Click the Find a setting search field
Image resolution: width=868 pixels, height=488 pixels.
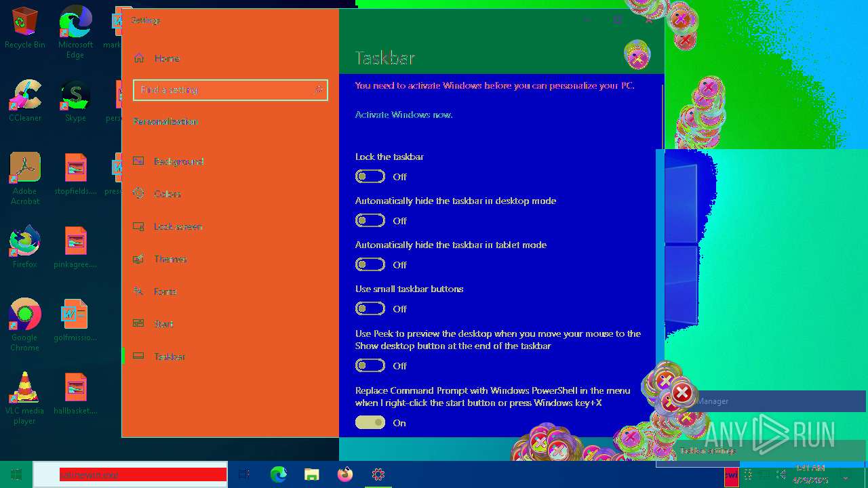click(231, 89)
